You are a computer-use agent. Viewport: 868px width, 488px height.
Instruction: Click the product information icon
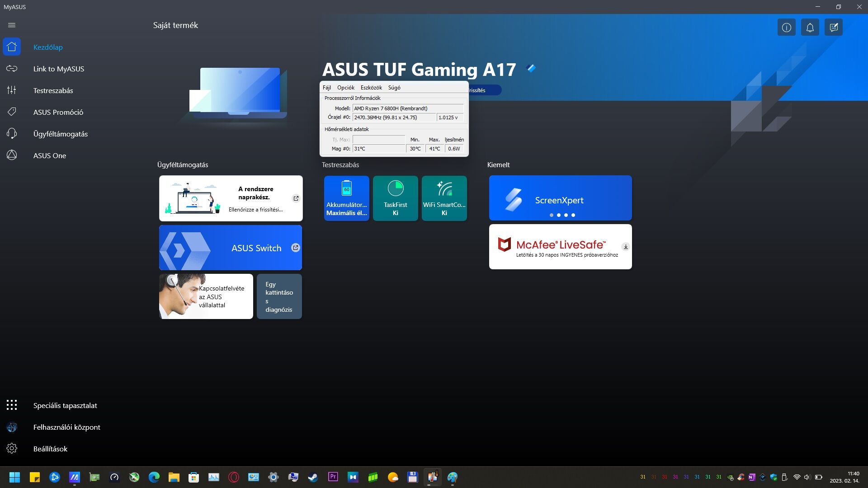click(787, 28)
